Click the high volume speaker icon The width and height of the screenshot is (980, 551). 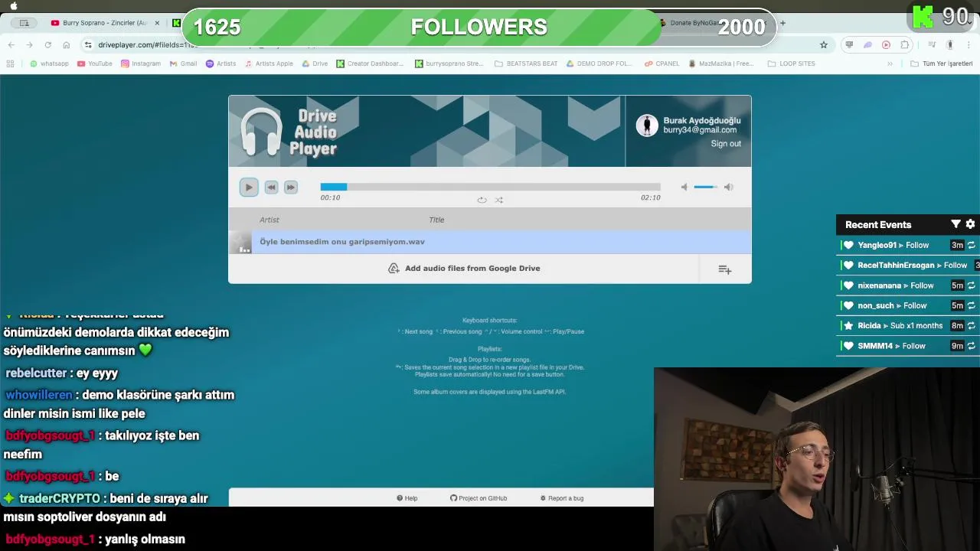[x=728, y=187]
